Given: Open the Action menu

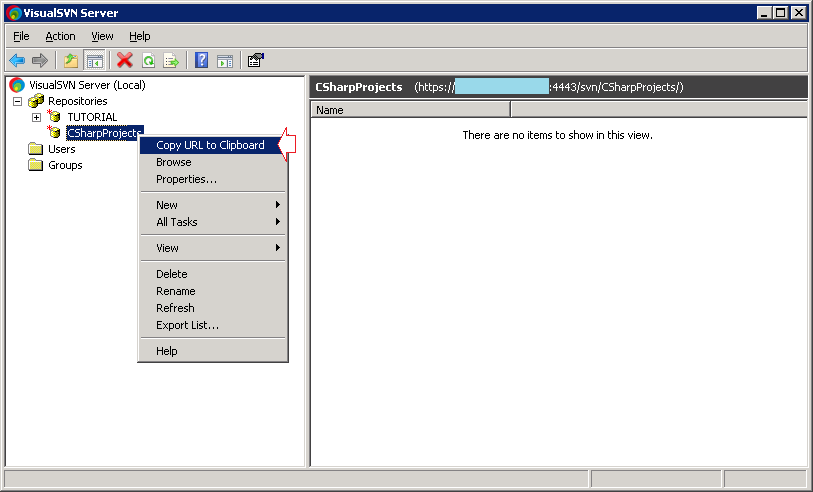Looking at the screenshot, I should coord(60,36).
